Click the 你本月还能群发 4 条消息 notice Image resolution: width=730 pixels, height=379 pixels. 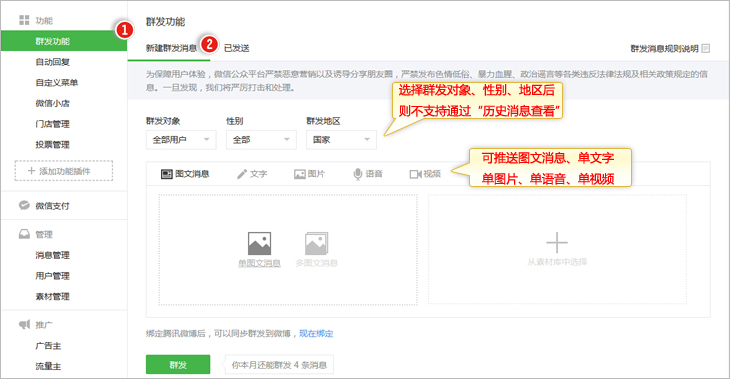pos(279,365)
